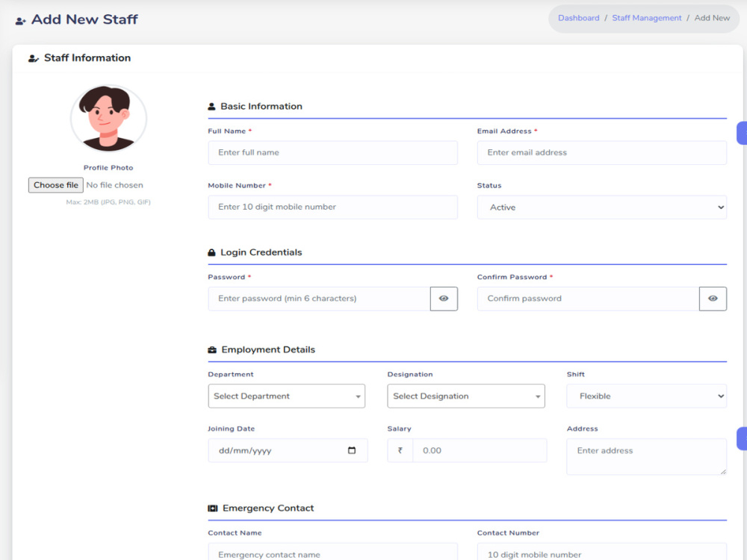Focus the Emergency Contact Name input

click(x=333, y=553)
